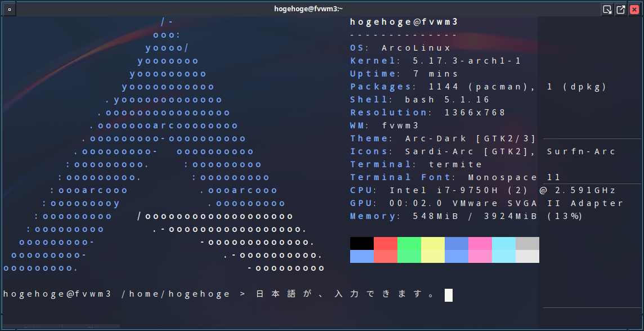Click the white block cursor after the prompt

[449, 296]
